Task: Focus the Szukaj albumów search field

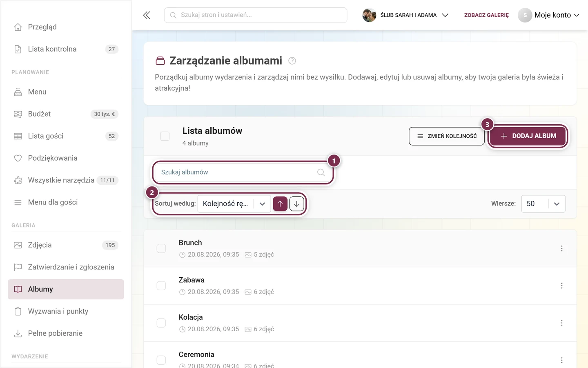Action: [243, 173]
